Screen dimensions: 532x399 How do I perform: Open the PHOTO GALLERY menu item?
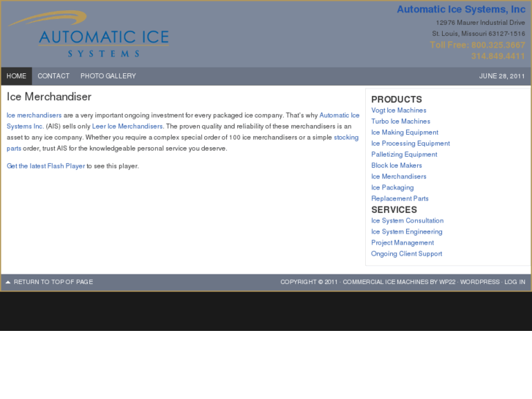(108, 76)
